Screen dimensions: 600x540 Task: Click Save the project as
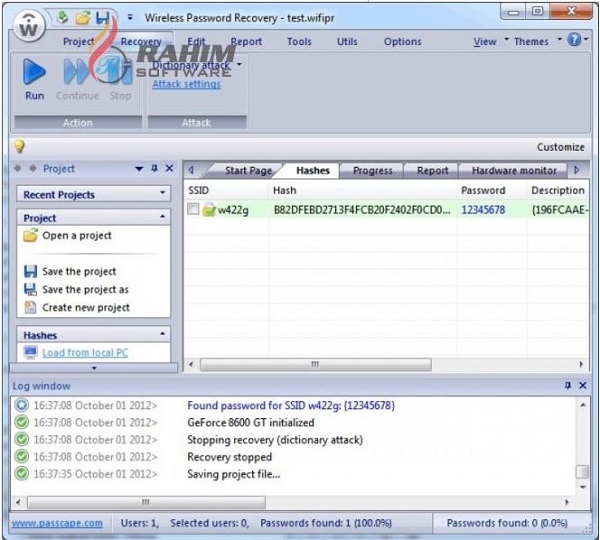(x=85, y=289)
